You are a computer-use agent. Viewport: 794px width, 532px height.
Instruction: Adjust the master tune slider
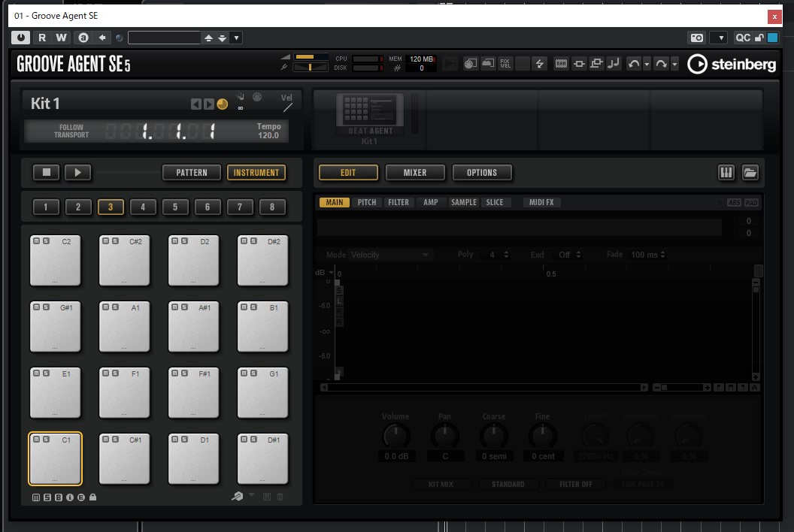(x=311, y=67)
